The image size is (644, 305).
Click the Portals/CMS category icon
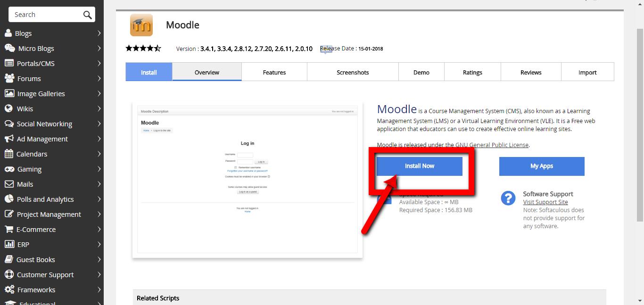9,63
